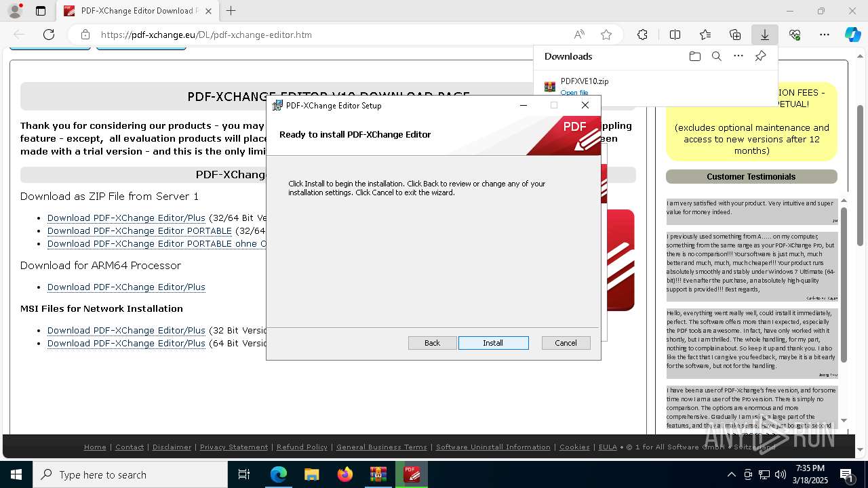This screenshot has width=868, height=488.
Task: Open the Cookies footer link
Action: [574, 447]
